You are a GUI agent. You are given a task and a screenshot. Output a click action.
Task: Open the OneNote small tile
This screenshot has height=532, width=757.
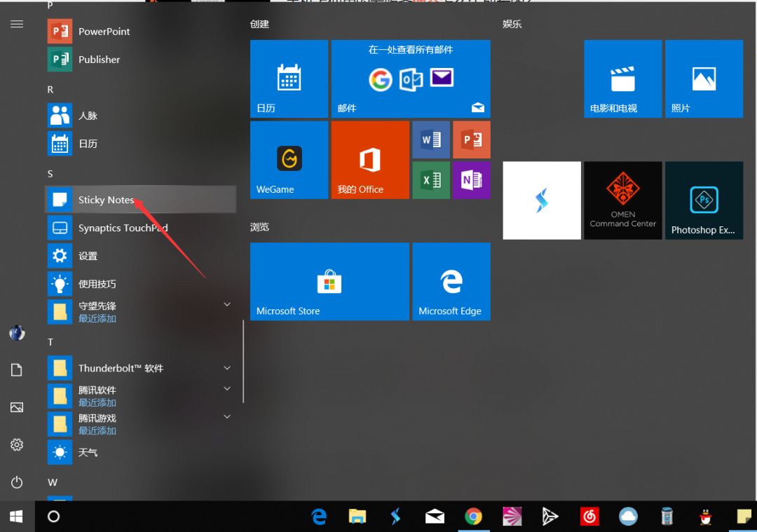472,180
